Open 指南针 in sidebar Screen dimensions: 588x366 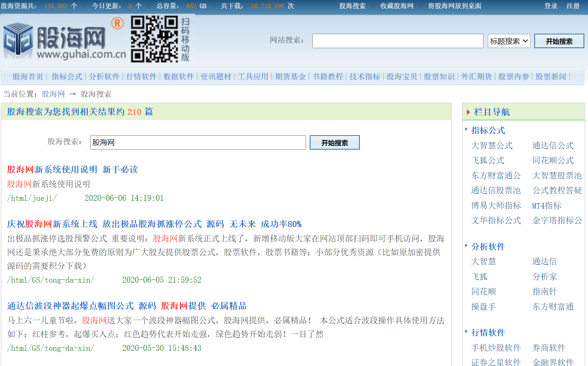545,292
